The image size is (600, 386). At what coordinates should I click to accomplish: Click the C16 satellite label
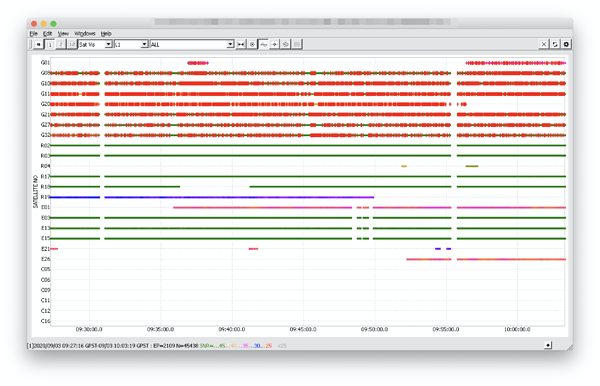coord(45,321)
